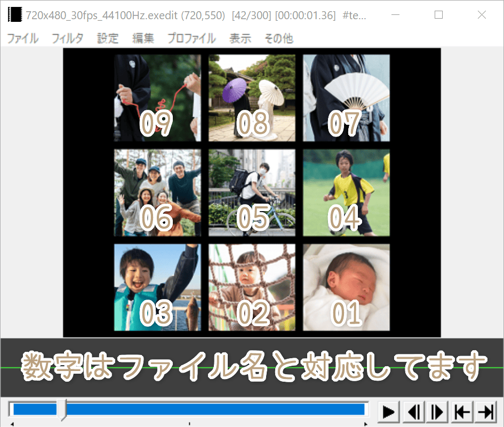Open the その他 menu
The width and height of the screenshot is (504, 427).
pyautogui.click(x=278, y=38)
